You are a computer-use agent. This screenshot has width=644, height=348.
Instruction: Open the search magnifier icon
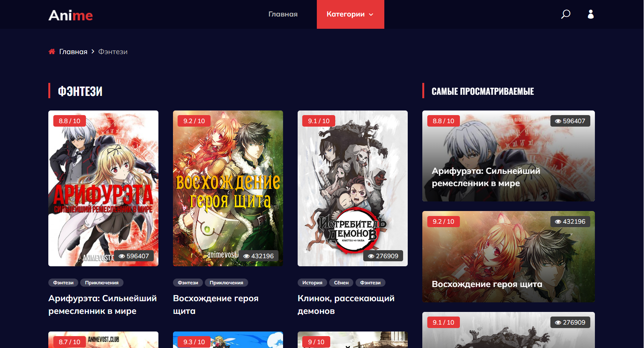click(x=566, y=14)
